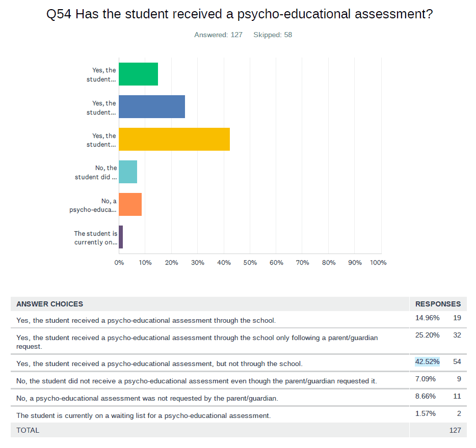Click the yellow 42.52% bar

[174, 139]
